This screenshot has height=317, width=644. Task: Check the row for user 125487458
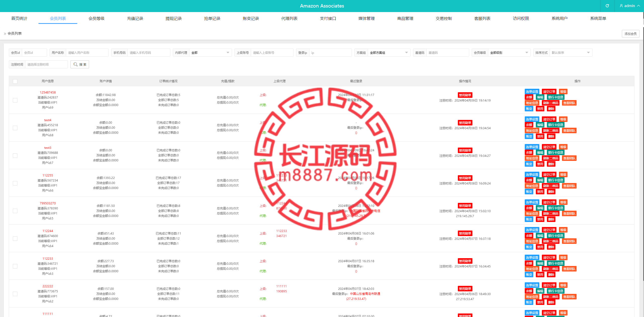point(15,100)
